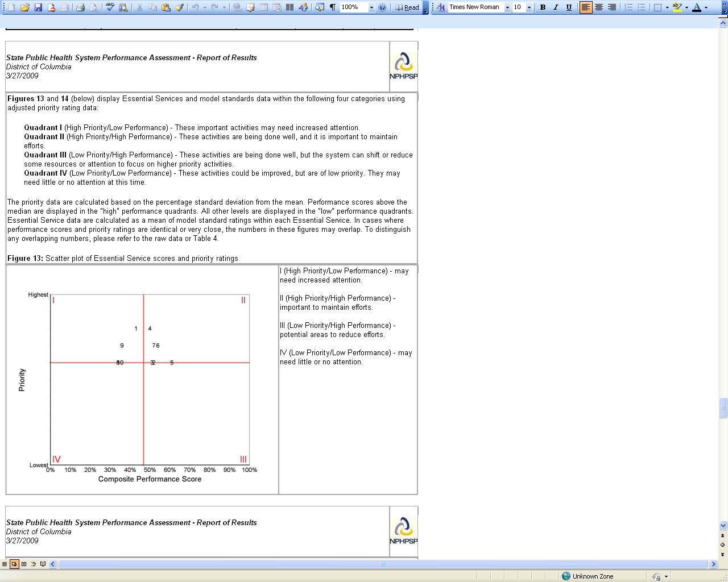
Task: Open the Select Browse Object button
Action: pyautogui.click(x=723, y=545)
